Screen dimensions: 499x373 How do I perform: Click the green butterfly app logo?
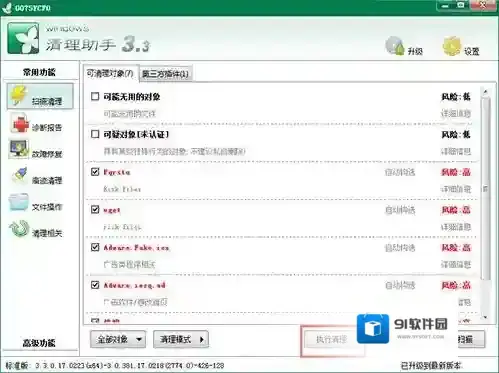(x=23, y=38)
